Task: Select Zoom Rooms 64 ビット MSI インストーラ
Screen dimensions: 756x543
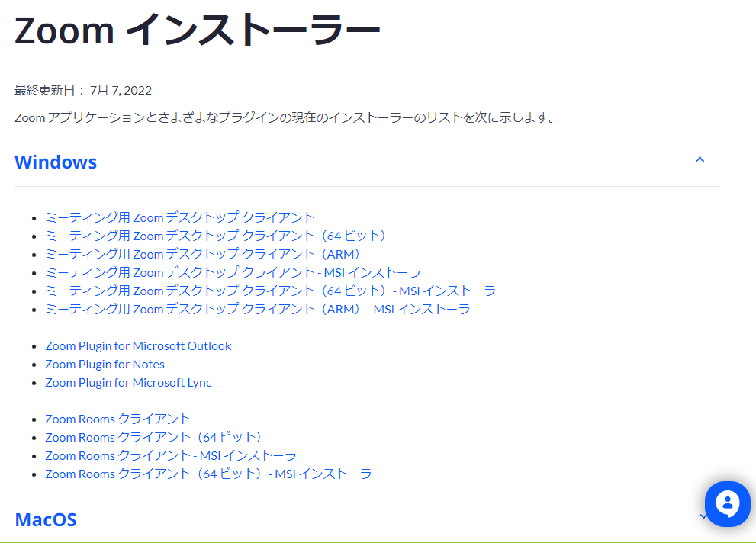Action: coord(208,474)
